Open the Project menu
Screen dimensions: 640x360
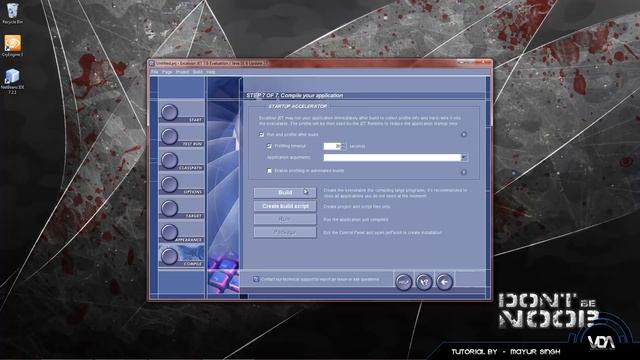coord(182,72)
